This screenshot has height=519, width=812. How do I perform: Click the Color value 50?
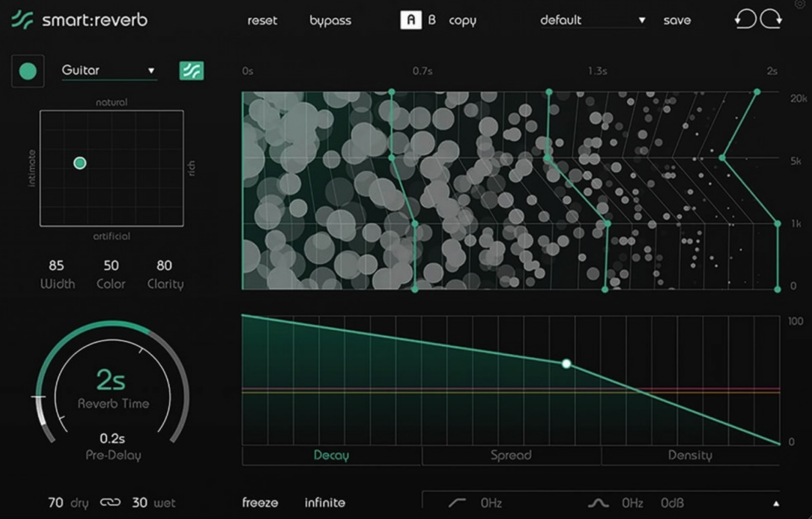[x=111, y=265]
